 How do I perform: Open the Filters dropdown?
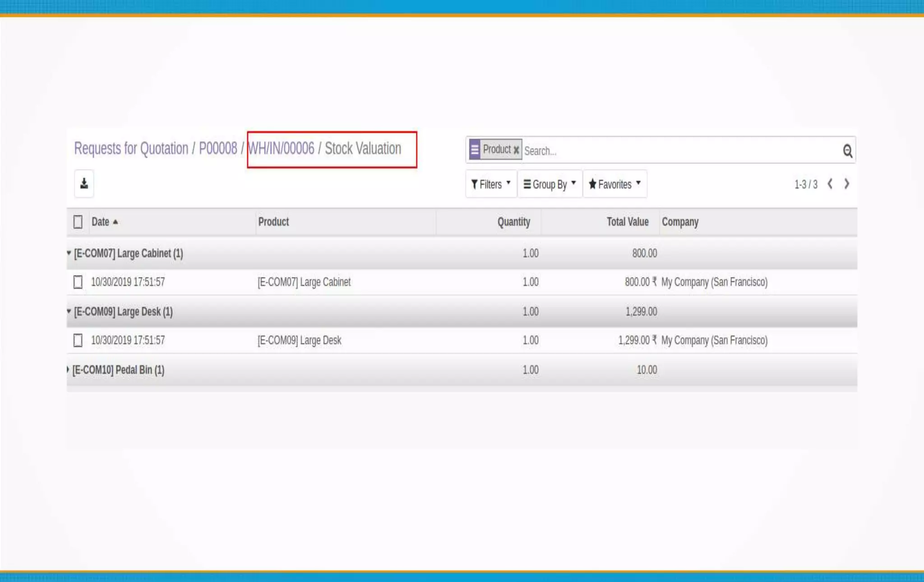point(491,184)
